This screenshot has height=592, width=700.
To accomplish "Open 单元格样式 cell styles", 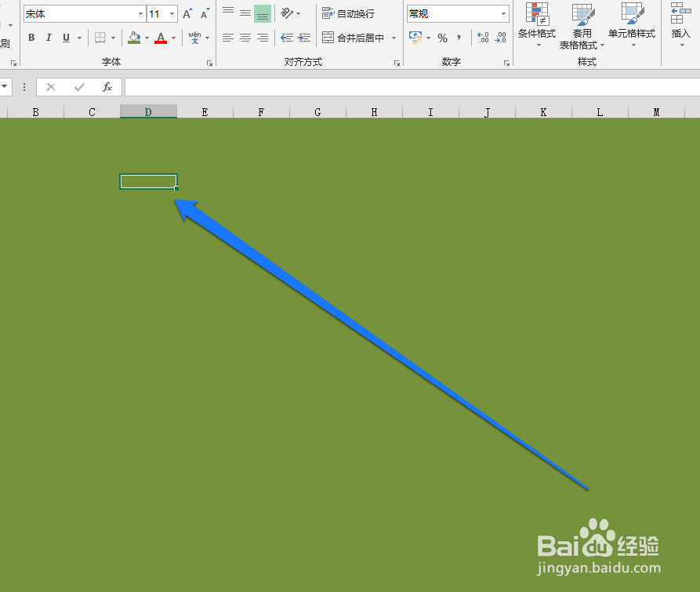I will tap(632, 26).
